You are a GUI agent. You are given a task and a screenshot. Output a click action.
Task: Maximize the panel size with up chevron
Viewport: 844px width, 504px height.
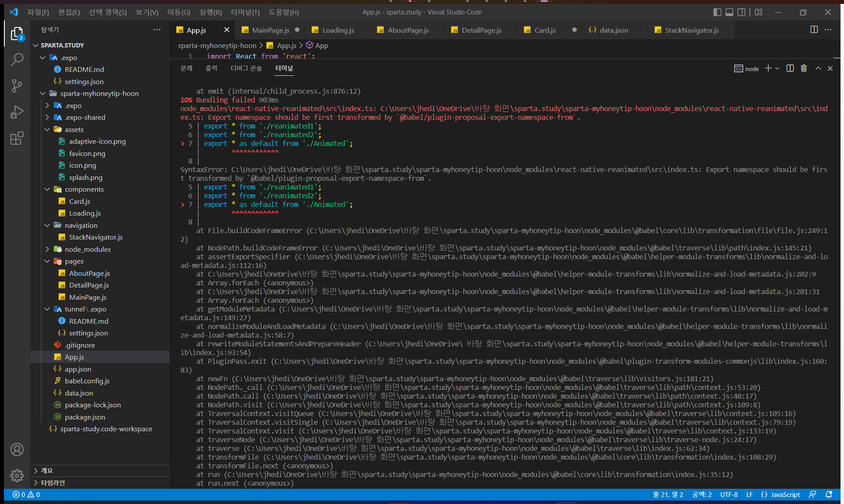pos(818,68)
